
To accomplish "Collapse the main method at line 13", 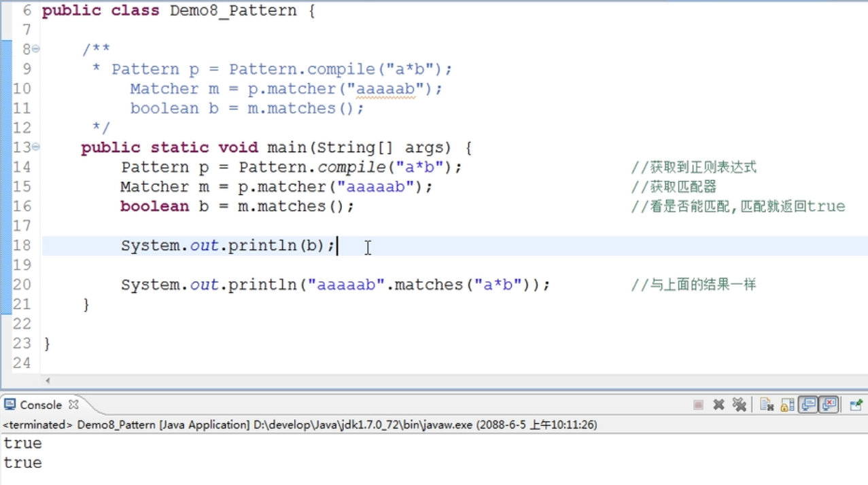I will point(35,147).
